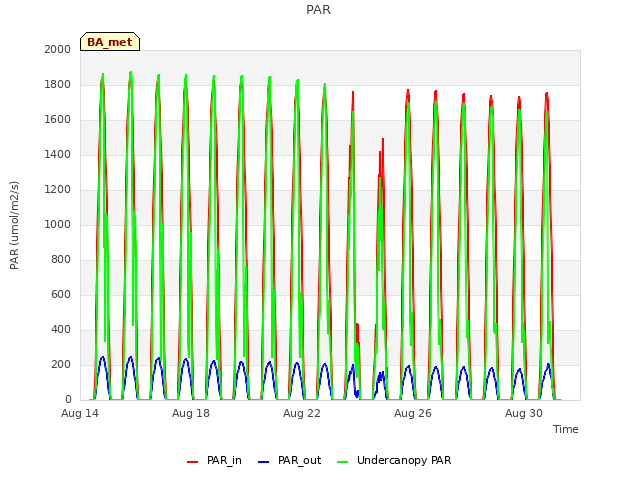Click the 1400 y-axis tick label

(x=58, y=154)
